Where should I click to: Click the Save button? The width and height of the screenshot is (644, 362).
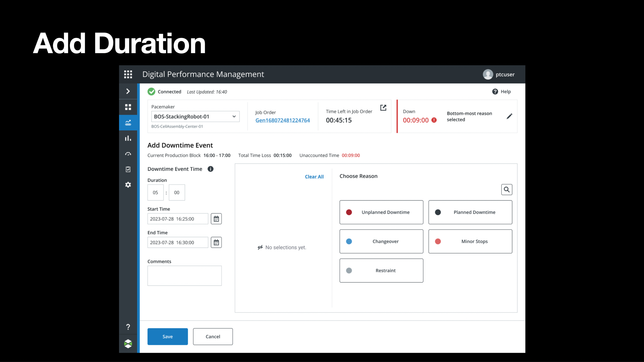click(167, 336)
